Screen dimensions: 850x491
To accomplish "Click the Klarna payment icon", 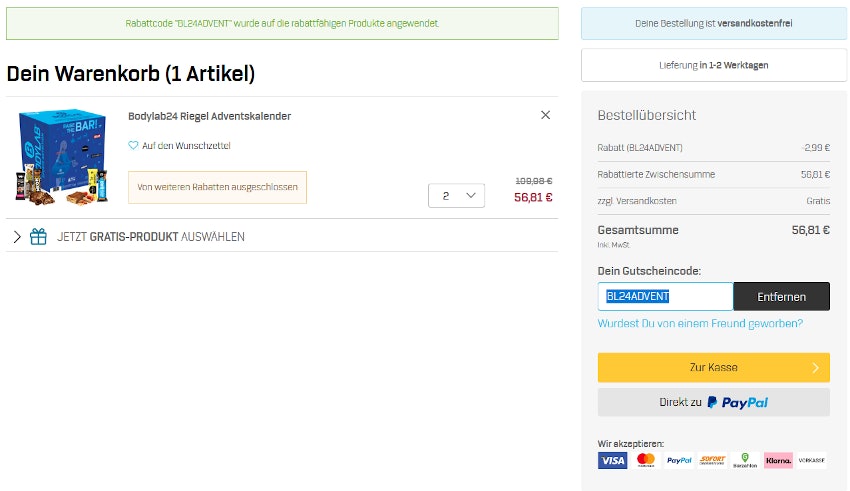I will coord(778,461).
